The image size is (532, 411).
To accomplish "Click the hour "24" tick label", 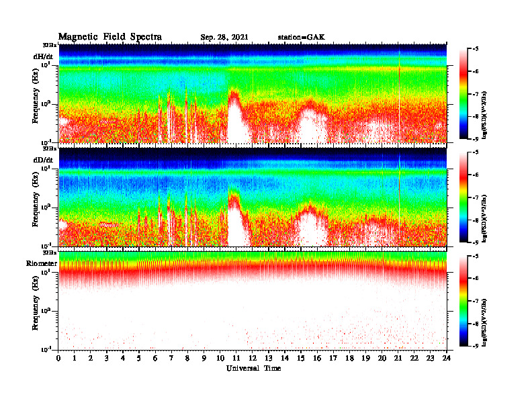I will coord(447,359).
